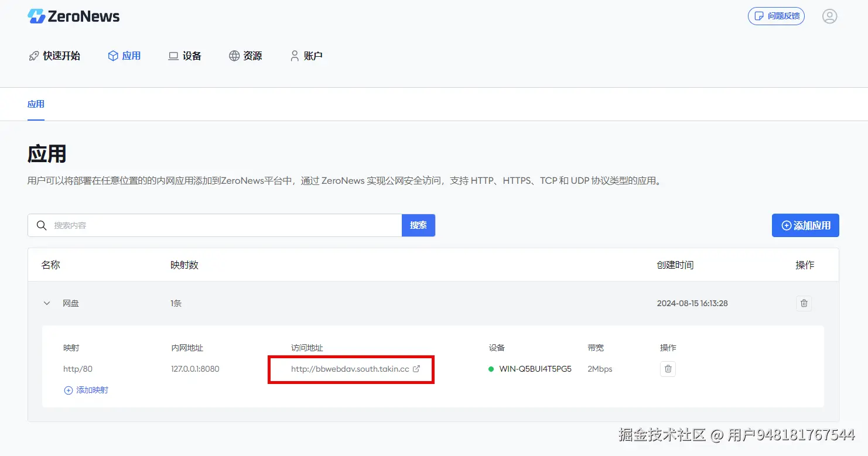Click the green online status dot
The height and width of the screenshot is (456, 868).
pos(491,369)
